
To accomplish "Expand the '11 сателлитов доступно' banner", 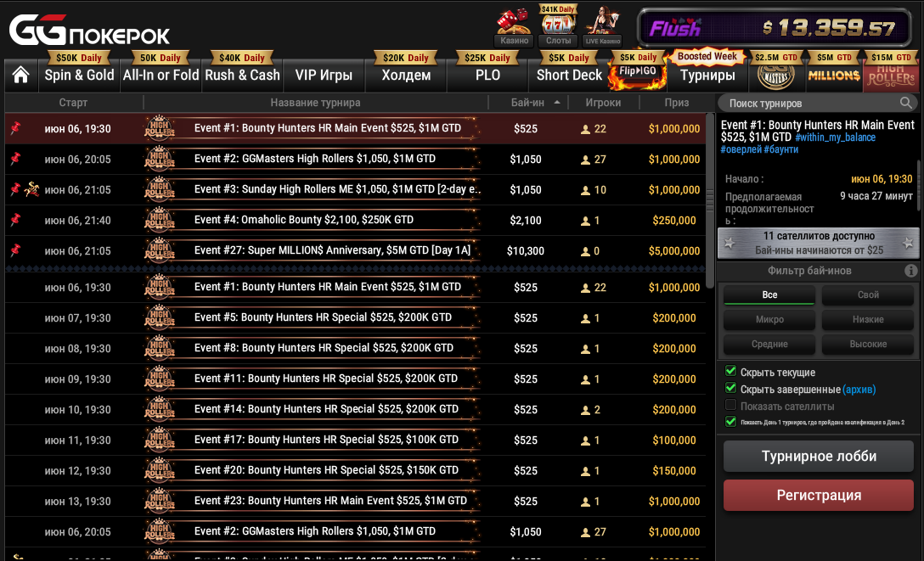I will pyautogui.click(x=818, y=243).
